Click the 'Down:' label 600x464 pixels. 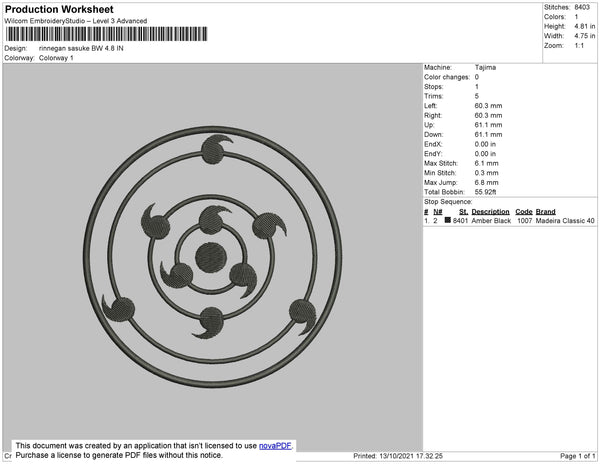(x=434, y=134)
